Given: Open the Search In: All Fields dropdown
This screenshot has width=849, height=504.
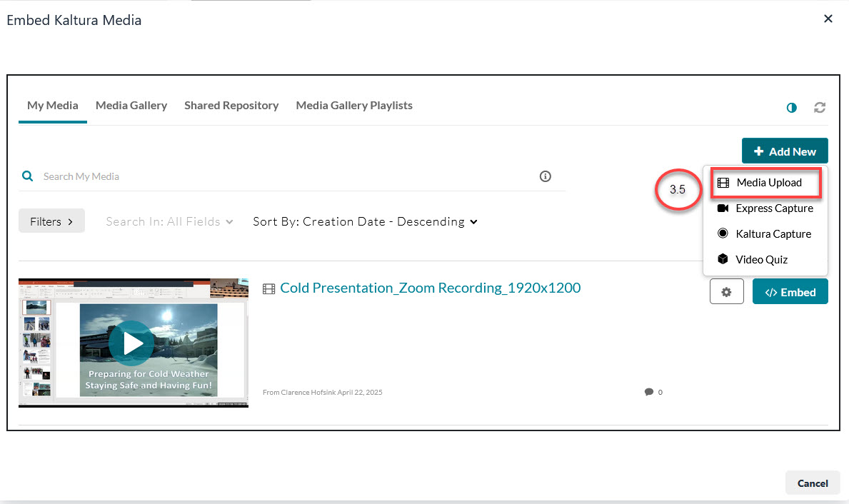Looking at the screenshot, I should (x=169, y=222).
